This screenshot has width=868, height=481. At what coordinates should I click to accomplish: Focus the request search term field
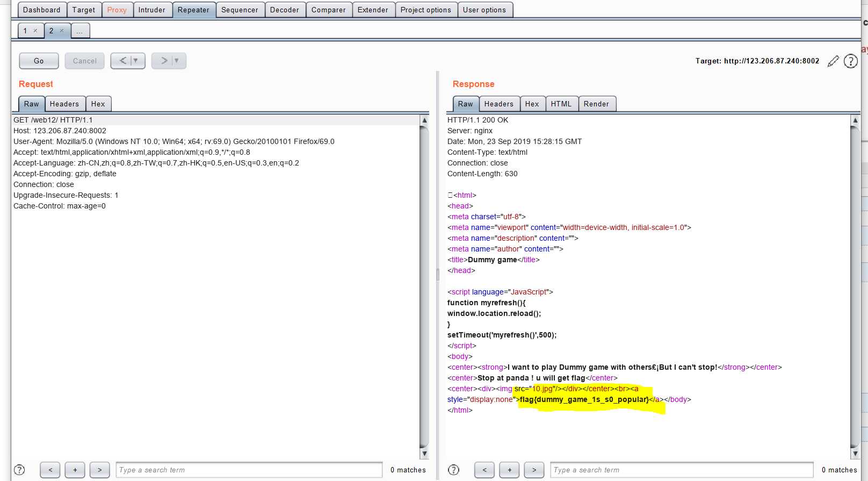click(x=249, y=470)
